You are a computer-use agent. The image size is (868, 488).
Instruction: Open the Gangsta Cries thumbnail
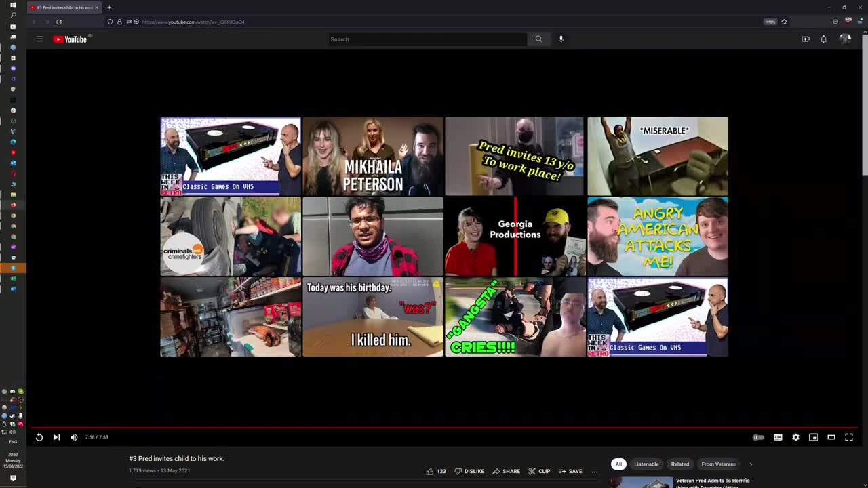515,317
